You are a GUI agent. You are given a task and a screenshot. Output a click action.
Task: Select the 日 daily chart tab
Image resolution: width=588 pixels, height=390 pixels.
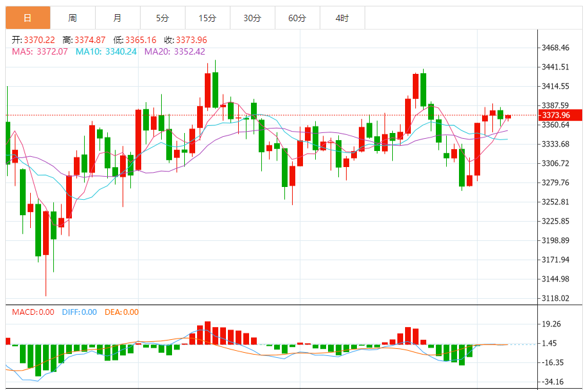point(28,17)
